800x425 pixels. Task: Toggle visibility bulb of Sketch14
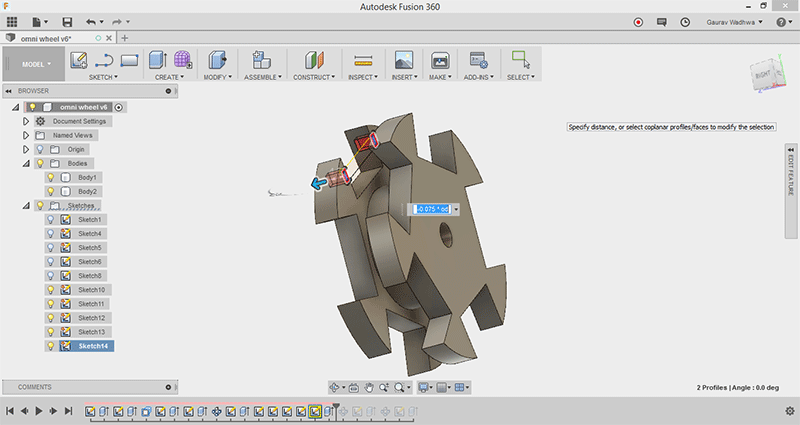click(51, 346)
